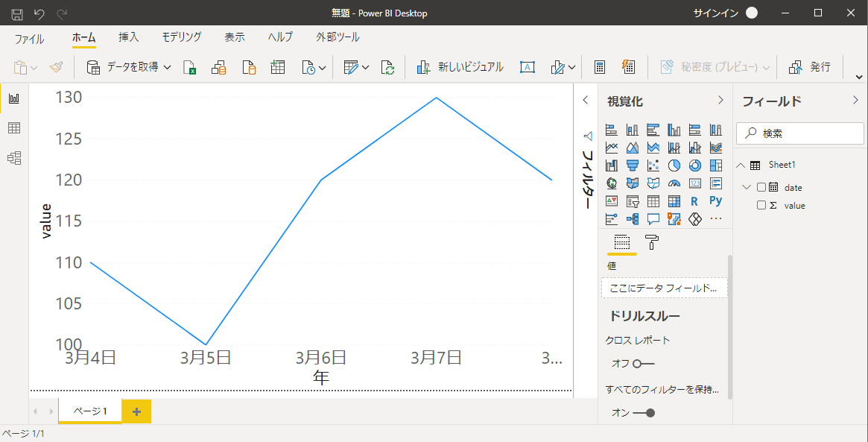Expand the date hierarchy field
Viewport: 868px width, 442px height.
pyautogui.click(x=746, y=187)
